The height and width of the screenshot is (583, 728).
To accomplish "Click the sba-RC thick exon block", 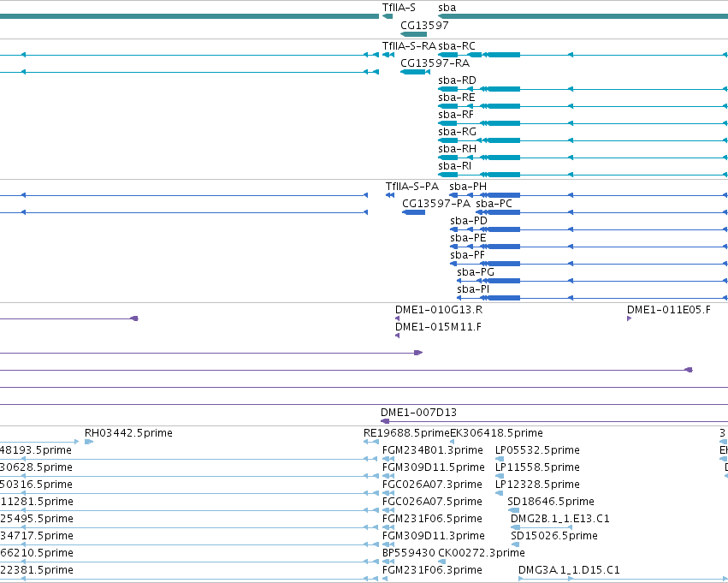I will (x=503, y=55).
